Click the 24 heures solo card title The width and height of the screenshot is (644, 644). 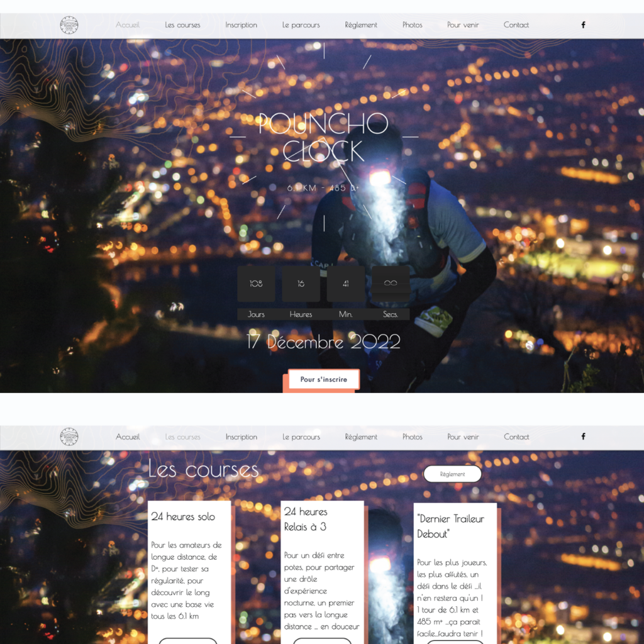pyautogui.click(x=183, y=517)
